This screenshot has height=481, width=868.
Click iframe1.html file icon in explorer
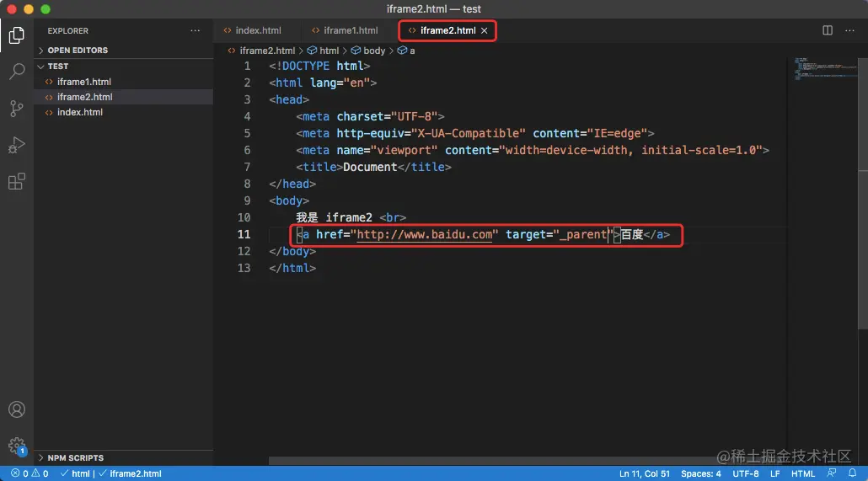coord(49,82)
